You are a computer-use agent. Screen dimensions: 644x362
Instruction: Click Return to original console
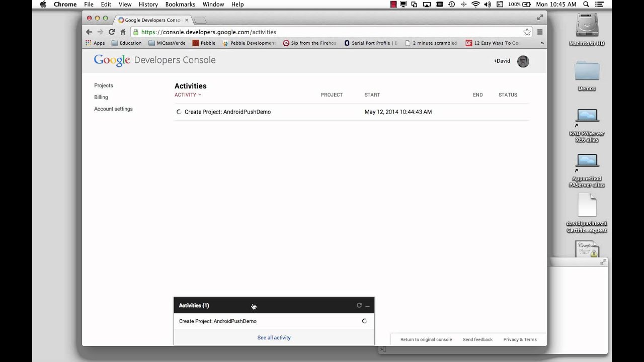tap(426, 339)
